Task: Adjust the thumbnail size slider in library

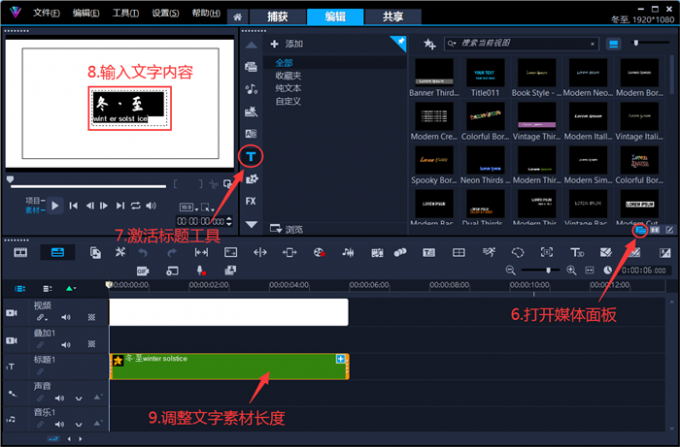Action: click(x=651, y=43)
